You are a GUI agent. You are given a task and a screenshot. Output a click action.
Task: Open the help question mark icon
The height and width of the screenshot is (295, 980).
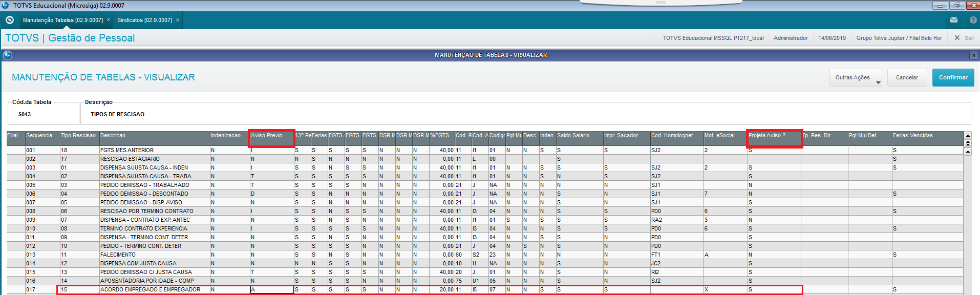[x=973, y=20]
